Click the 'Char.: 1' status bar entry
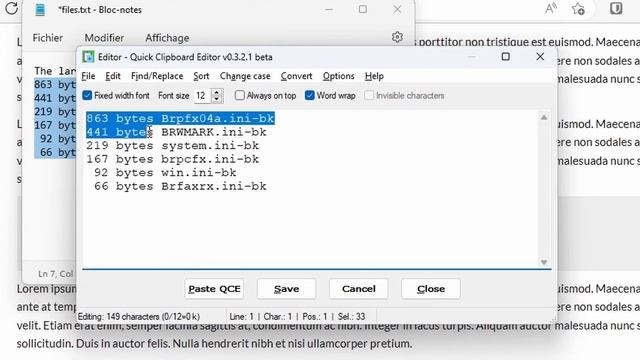 pos(278,317)
